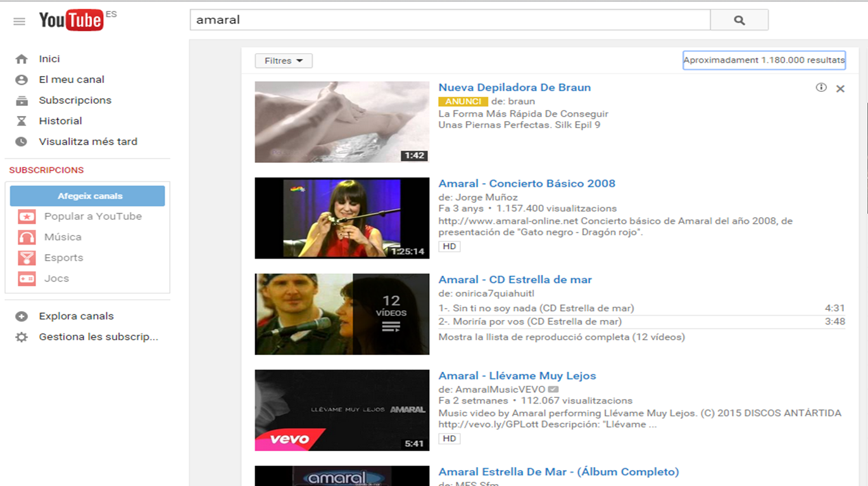Image resolution: width=868 pixels, height=486 pixels.
Task: Open the Llévame Muy Lejos vevo thumbnail
Action: tap(342, 410)
